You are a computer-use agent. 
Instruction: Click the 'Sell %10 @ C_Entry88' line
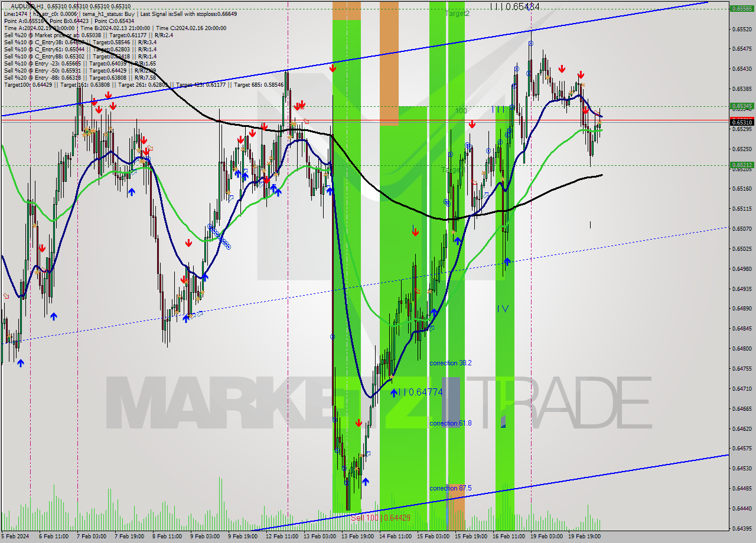(x=80, y=56)
